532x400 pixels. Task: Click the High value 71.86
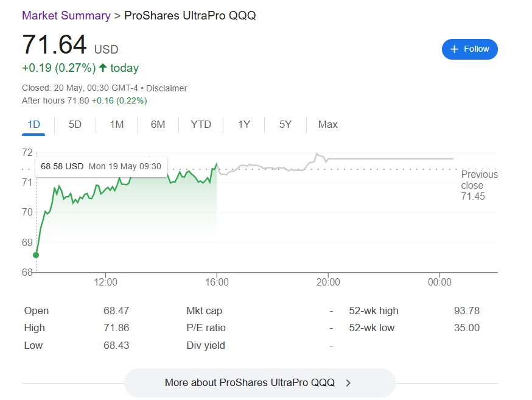coord(116,328)
